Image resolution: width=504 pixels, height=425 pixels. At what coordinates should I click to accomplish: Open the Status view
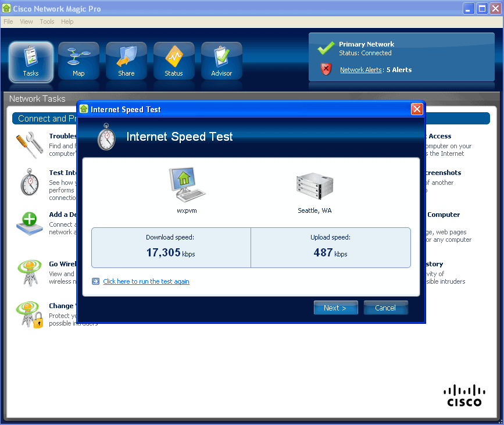[174, 61]
